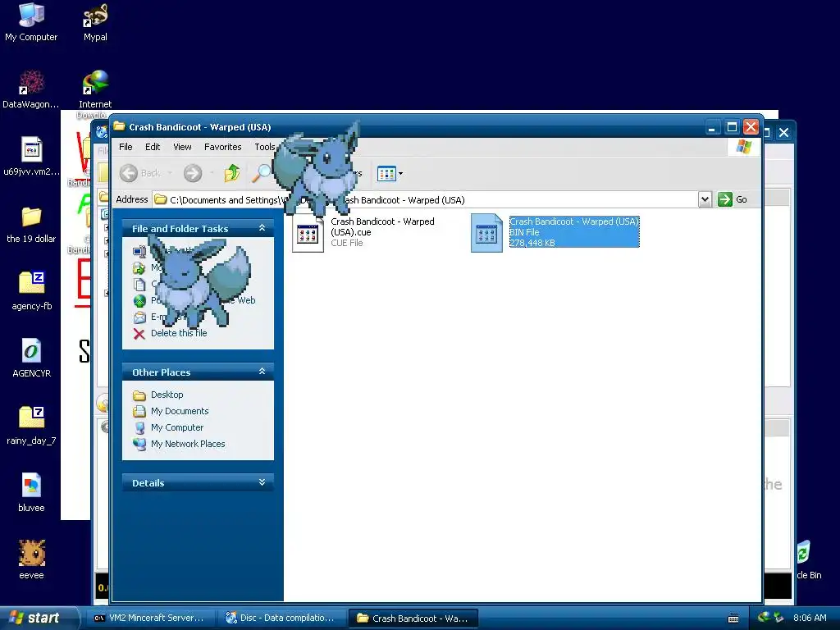This screenshot has width=840, height=630.
Task: Select the eevee desktop icon
Action: point(31,560)
